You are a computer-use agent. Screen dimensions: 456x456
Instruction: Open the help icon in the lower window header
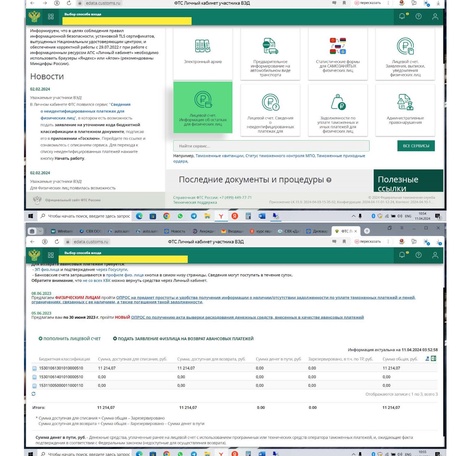[419, 255]
